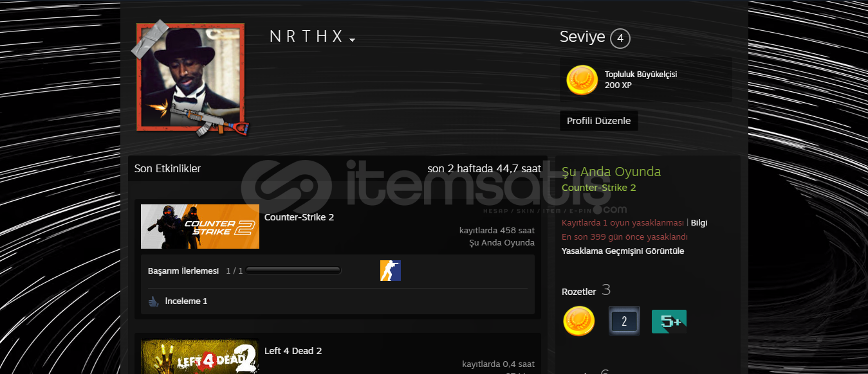This screenshot has width=868, height=374.
Task: Click the number 2 badge under Rozetler
Action: pos(624,321)
